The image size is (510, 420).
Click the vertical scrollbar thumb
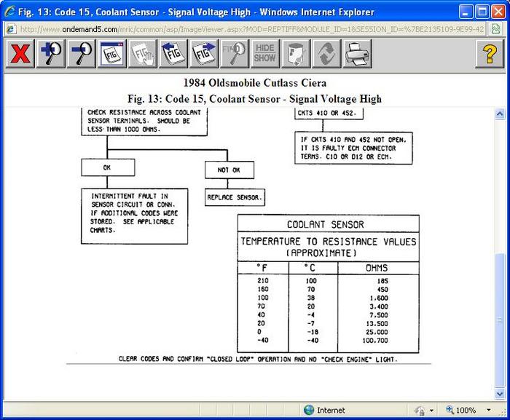(500, 320)
